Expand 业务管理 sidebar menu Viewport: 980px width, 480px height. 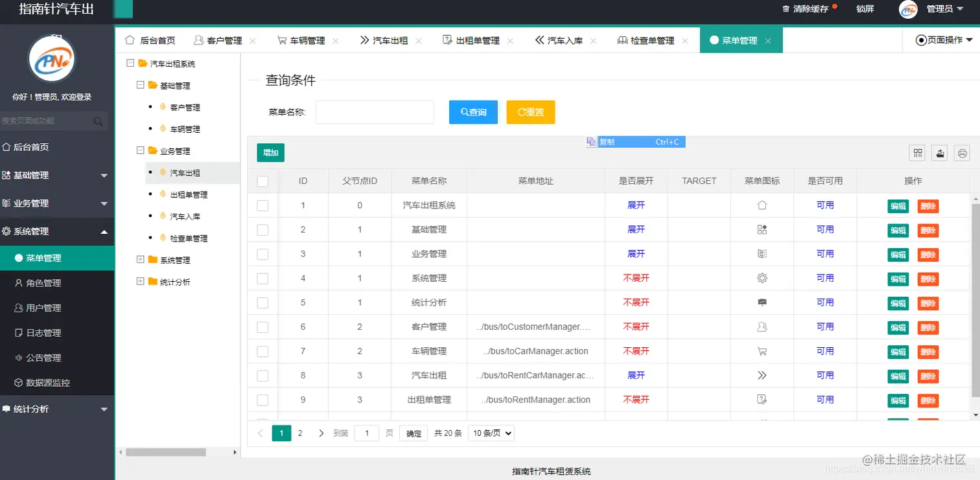pos(57,203)
